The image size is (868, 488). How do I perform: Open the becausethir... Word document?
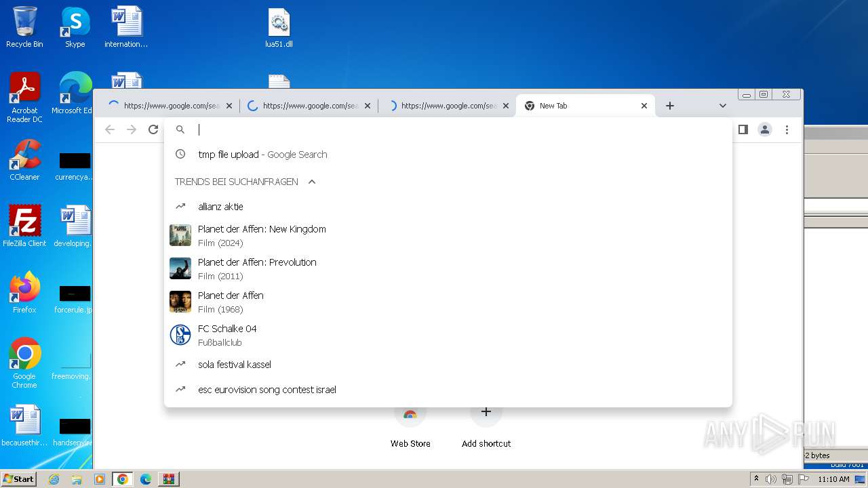[24, 426]
